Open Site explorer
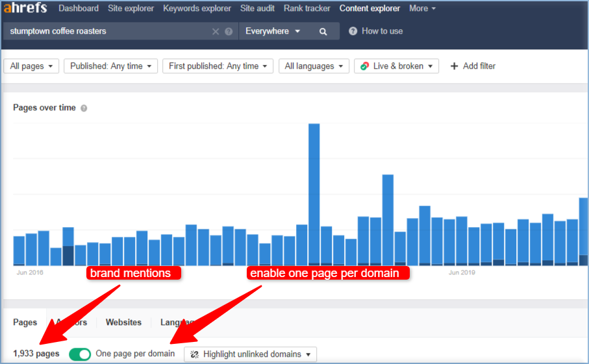589x364 pixels. tap(131, 8)
